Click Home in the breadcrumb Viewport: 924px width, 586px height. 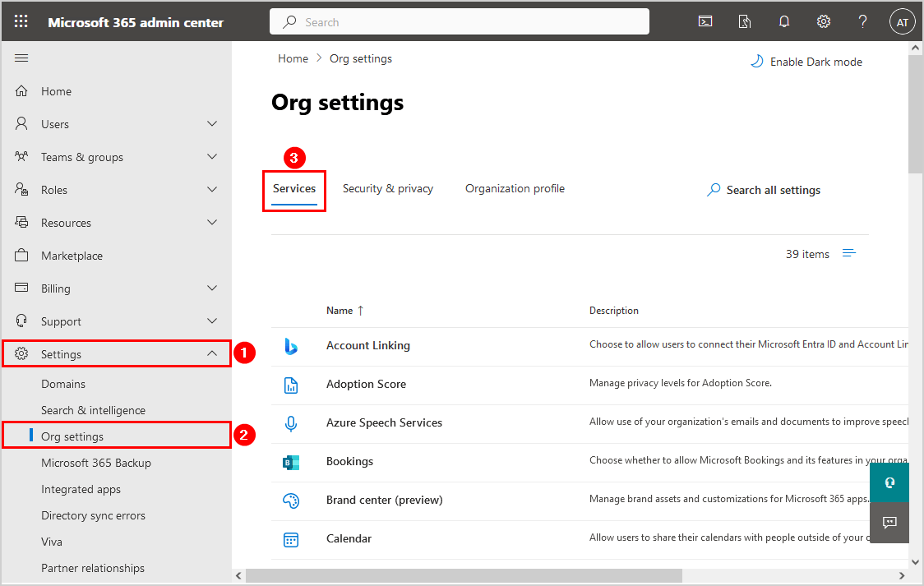[x=293, y=58]
